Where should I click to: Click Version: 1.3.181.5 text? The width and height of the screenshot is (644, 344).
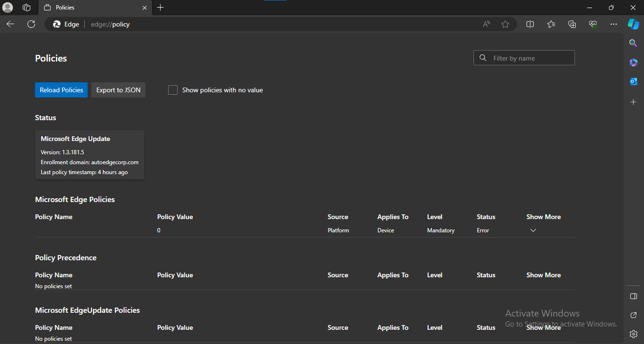pos(63,152)
